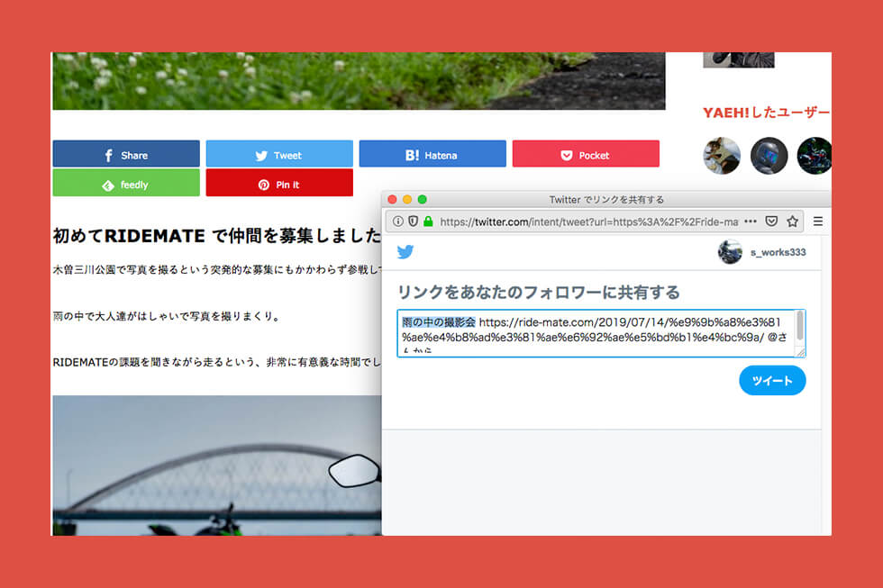Click the Facebook Share button
The image size is (883, 588).
(126, 154)
